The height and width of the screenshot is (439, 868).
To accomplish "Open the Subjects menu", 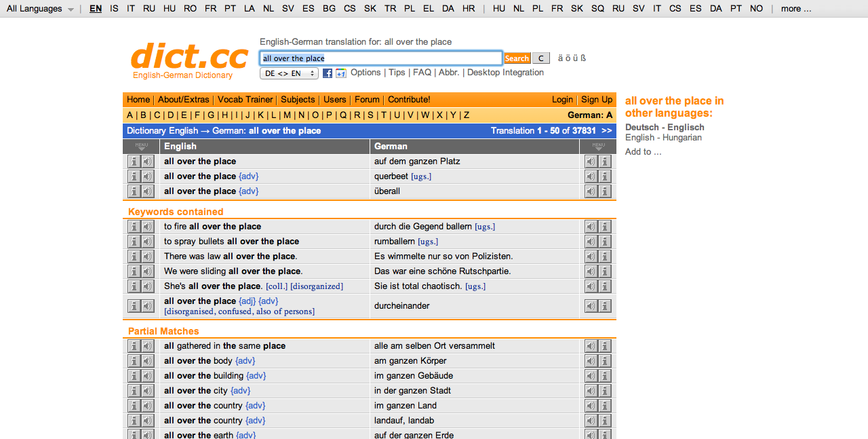I will coord(298,100).
